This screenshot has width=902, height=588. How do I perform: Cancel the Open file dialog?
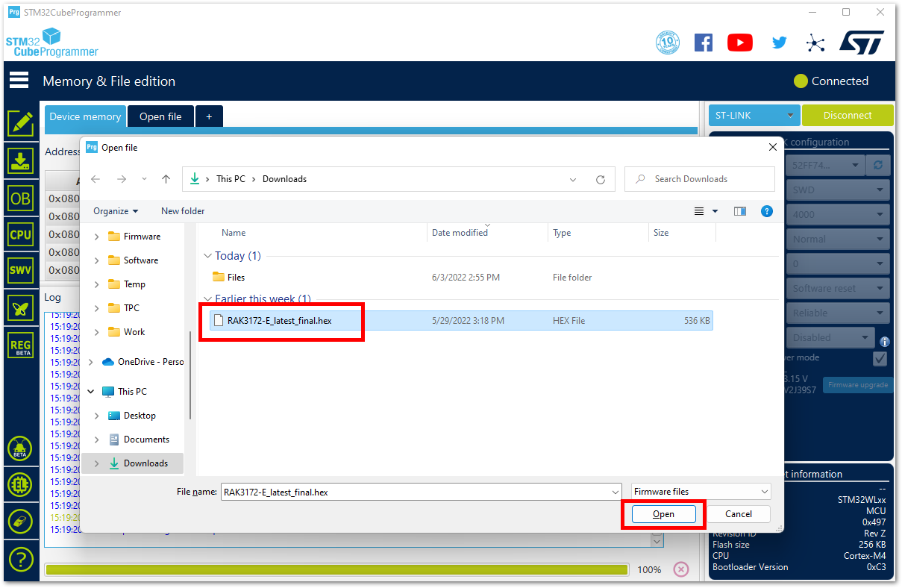739,514
